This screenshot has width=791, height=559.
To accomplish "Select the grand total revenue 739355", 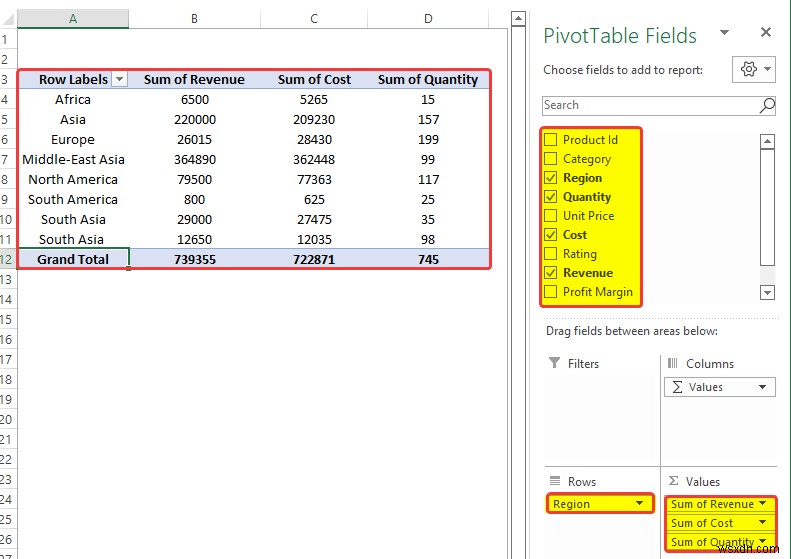I will coord(194,259).
